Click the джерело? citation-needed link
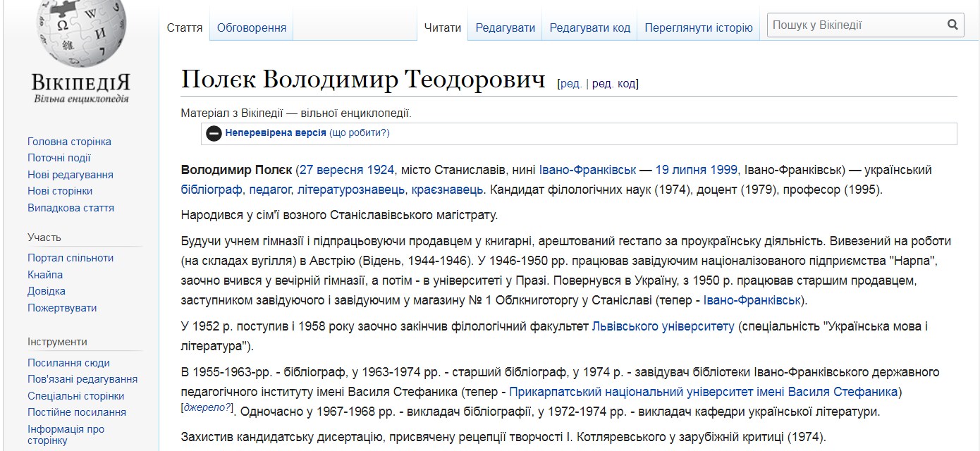The height and width of the screenshot is (451, 980). point(207,407)
